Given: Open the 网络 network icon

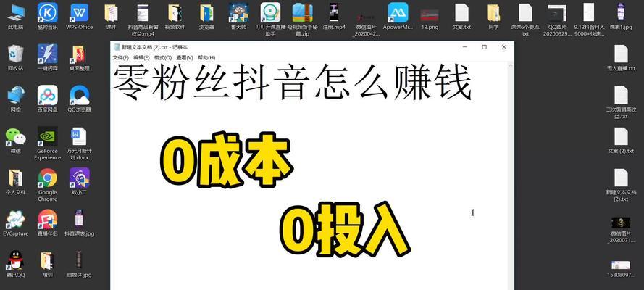Looking at the screenshot, I should [16, 99].
